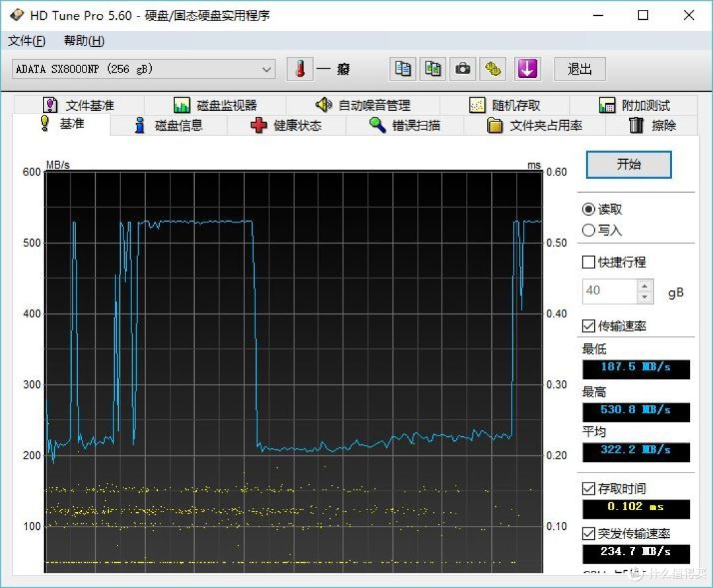Click the purple download arrow icon
This screenshot has height=588, width=713.
coord(527,69)
